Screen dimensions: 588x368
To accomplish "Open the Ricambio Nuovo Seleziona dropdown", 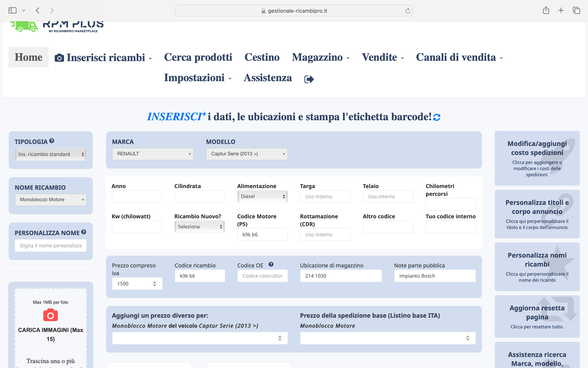I will pyautogui.click(x=199, y=227).
